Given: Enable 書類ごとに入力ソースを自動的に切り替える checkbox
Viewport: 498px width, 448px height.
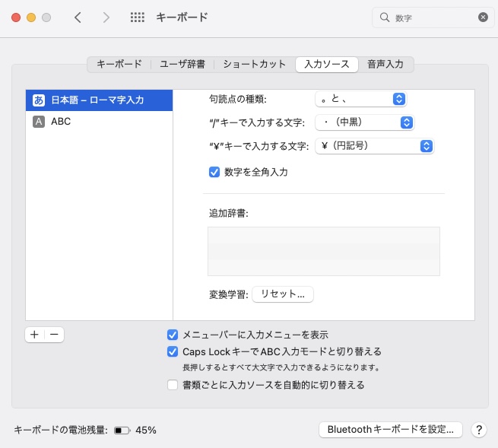Looking at the screenshot, I should (x=173, y=385).
